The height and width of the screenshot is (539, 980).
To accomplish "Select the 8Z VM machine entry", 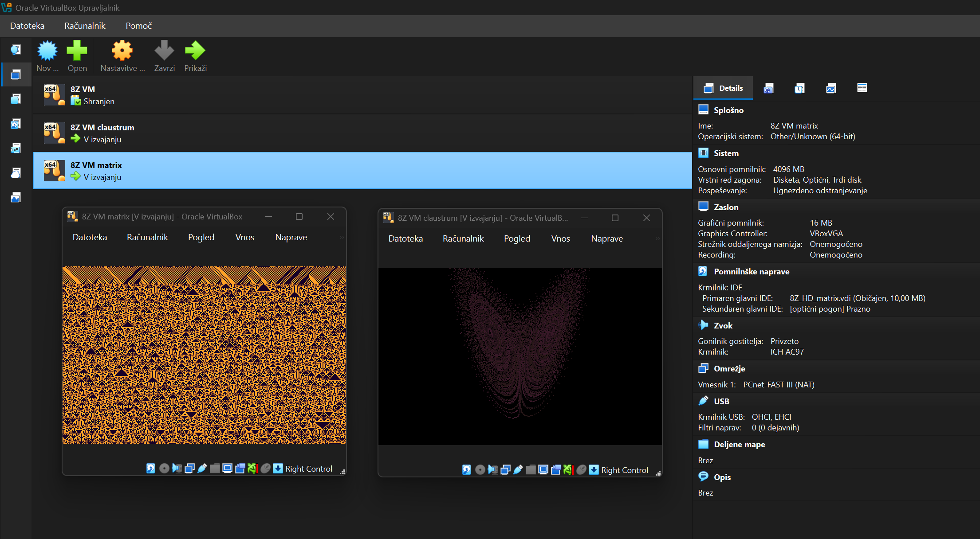I will [362, 95].
